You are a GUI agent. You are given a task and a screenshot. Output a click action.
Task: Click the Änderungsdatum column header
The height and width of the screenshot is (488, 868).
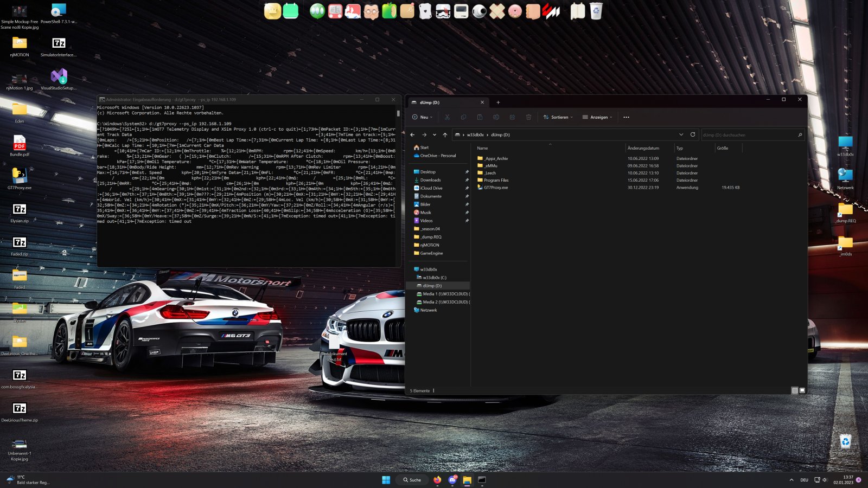click(643, 148)
